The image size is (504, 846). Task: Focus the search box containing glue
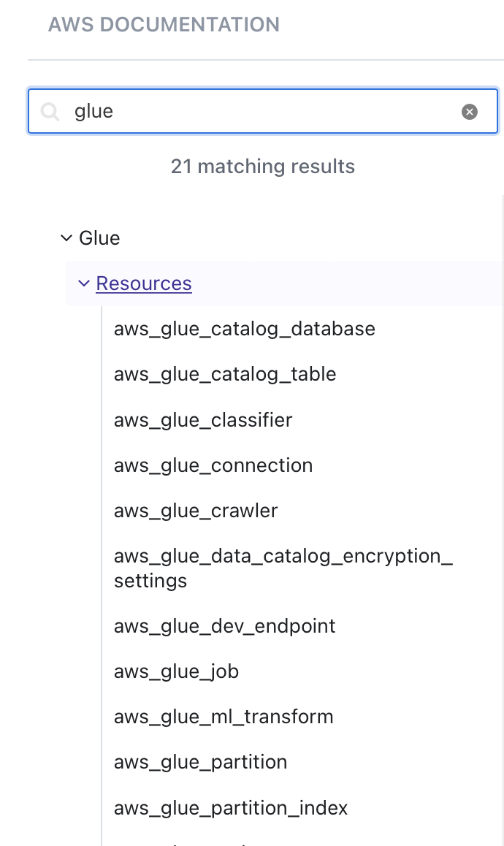click(263, 111)
